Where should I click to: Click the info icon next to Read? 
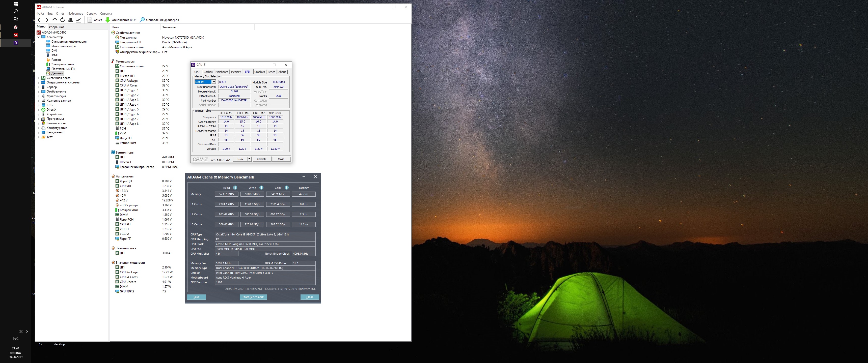tap(235, 188)
